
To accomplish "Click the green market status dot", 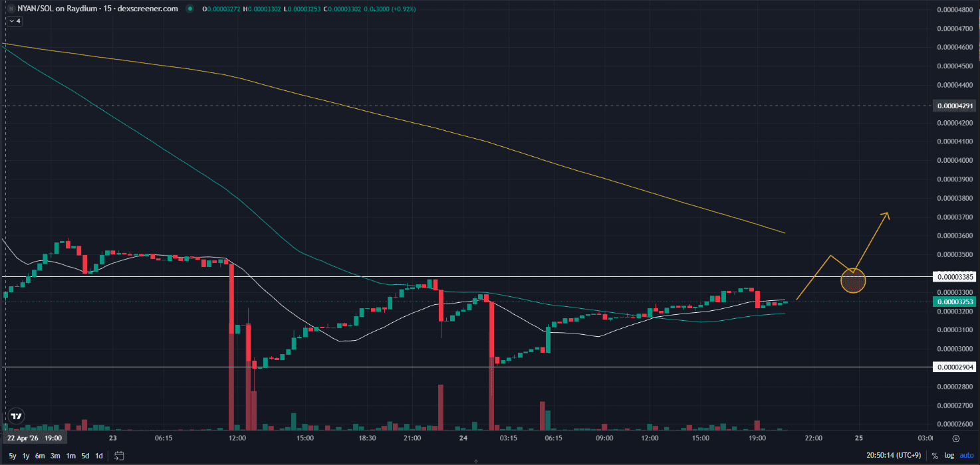I will [x=191, y=9].
